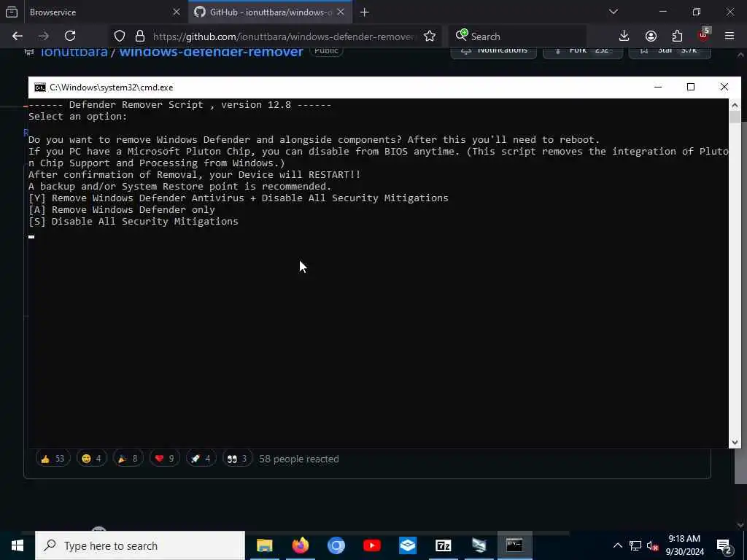Click the cmd.exe window title icon
Image resolution: width=747 pixels, height=560 pixels.
pyautogui.click(x=40, y=87)
